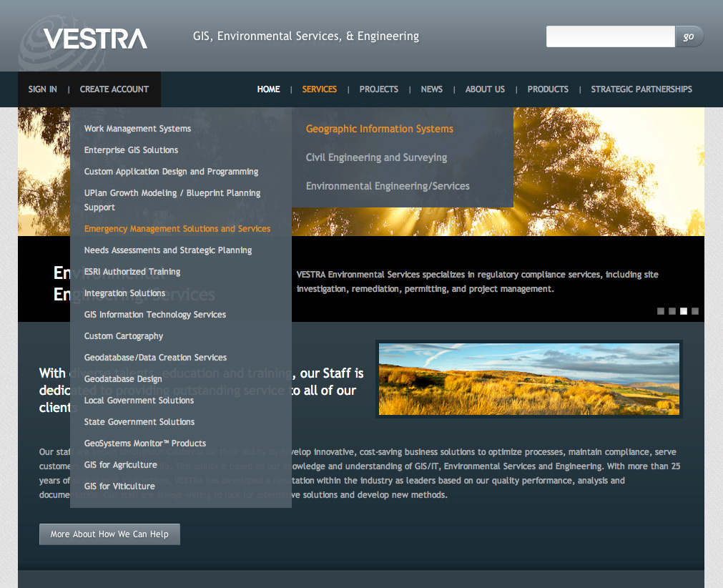Open the News nav item
Image resolution: width=723 pixels, height=588 pixels.
[x=432, y=89]
